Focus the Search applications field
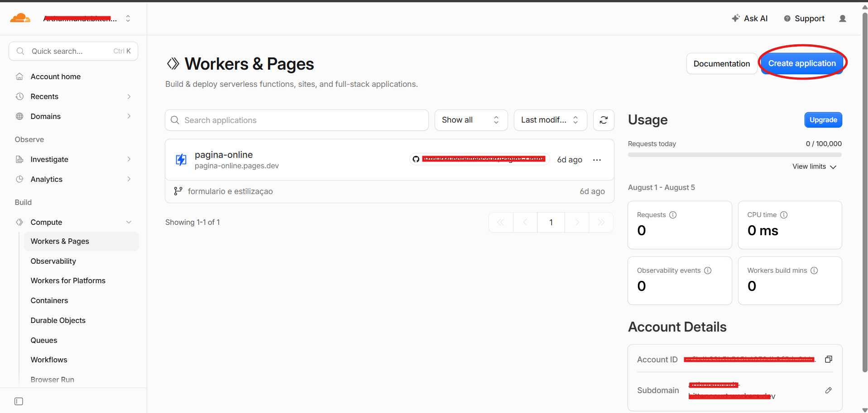 [297, 120]
